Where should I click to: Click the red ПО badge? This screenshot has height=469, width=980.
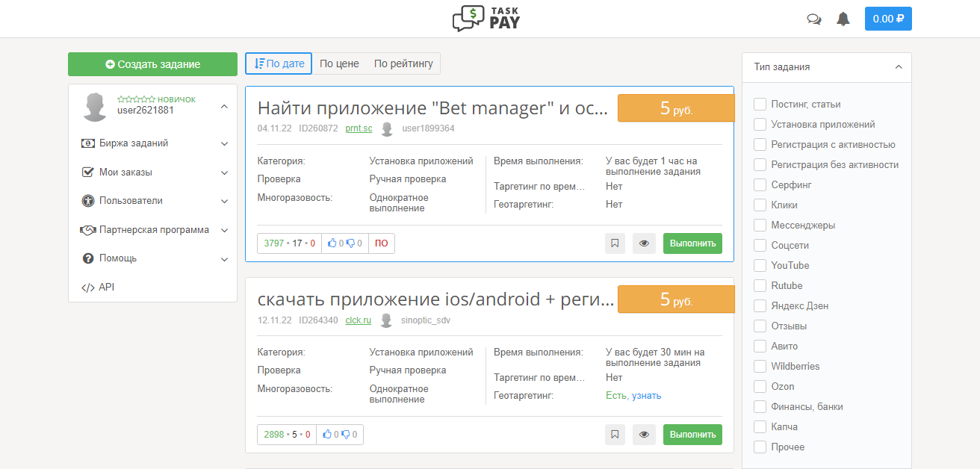[382, 243]
